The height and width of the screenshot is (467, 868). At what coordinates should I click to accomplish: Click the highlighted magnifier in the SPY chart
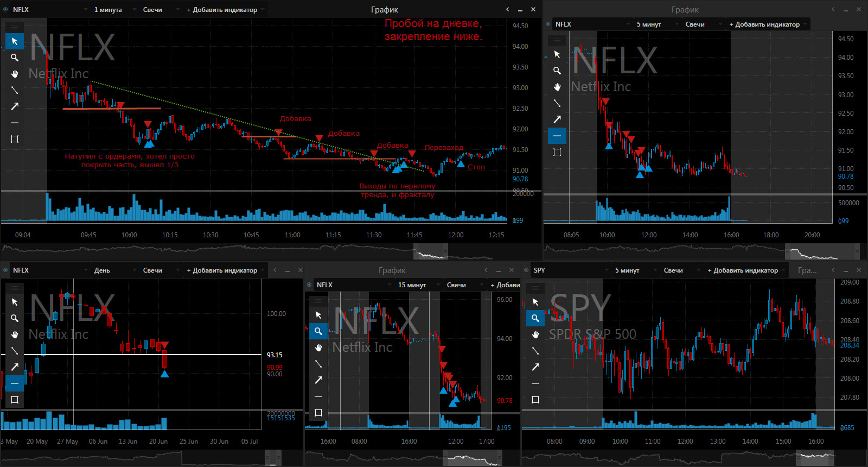(535, 318)
